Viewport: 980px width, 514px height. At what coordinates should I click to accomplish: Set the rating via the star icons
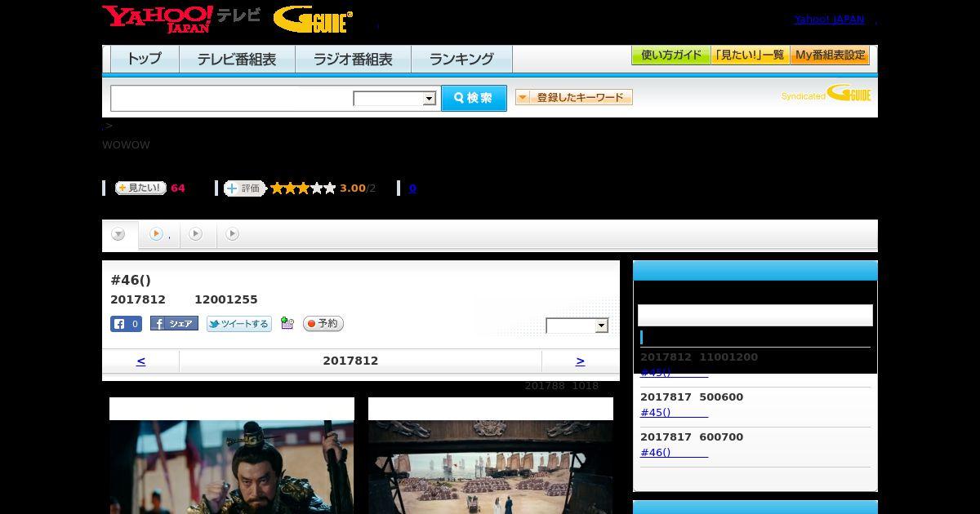coord(303,188)
